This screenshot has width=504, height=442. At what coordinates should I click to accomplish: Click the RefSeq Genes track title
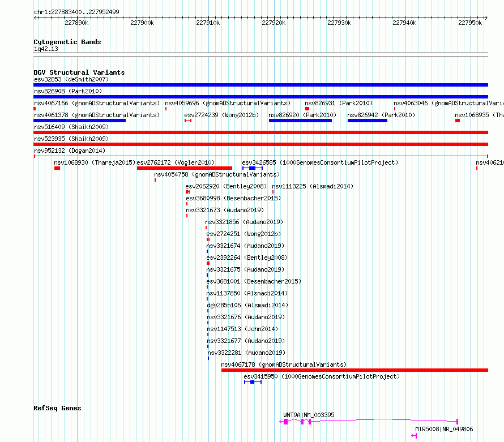57,408
